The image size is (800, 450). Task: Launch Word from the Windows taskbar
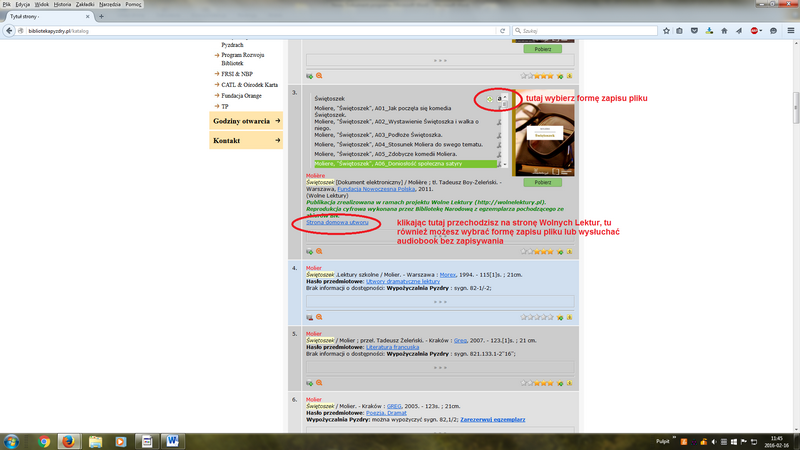170,440
